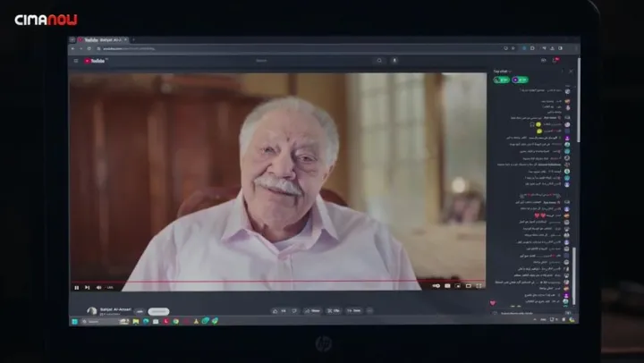Click the Share button below the video

tap(313, 311)
